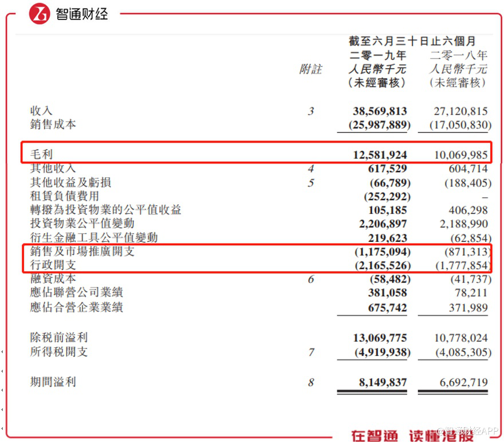Click revenue figure 38,569,813
The image size is (504, 442).
[x=380, y=111]
